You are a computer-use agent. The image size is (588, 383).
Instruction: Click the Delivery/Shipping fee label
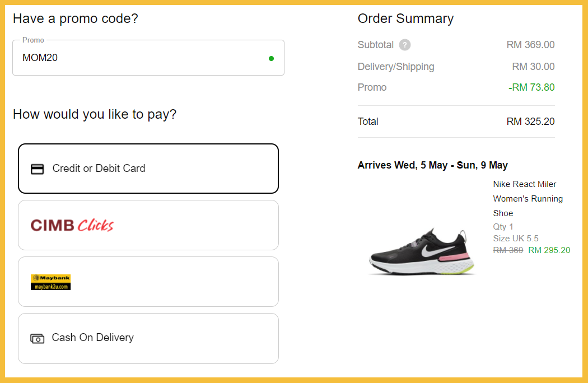(x=396, y=67)
